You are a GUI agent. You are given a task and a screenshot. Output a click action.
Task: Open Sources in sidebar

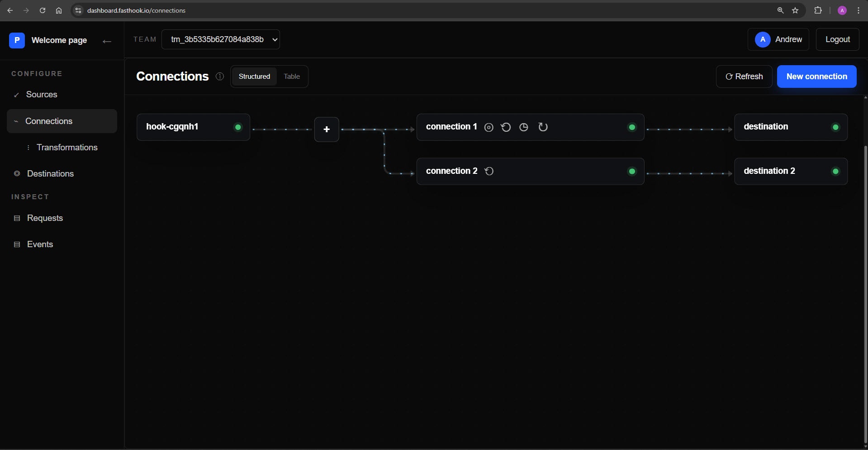[62, 95]
